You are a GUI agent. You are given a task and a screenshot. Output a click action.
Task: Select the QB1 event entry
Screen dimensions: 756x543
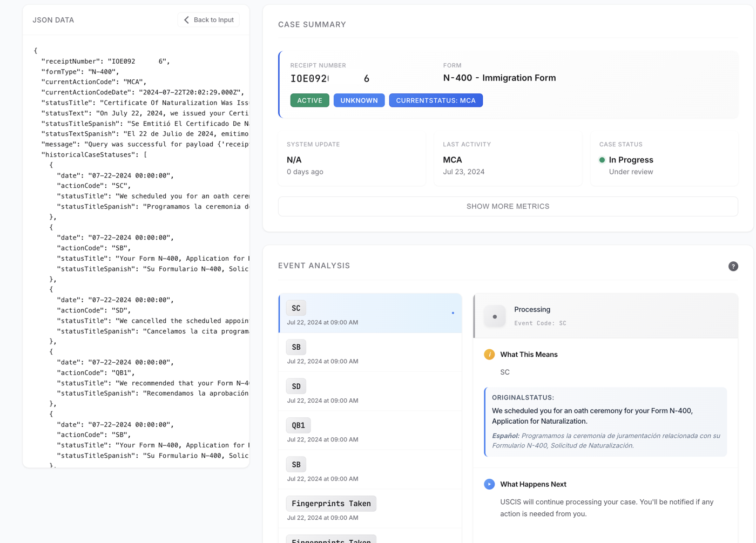[370, 431]
